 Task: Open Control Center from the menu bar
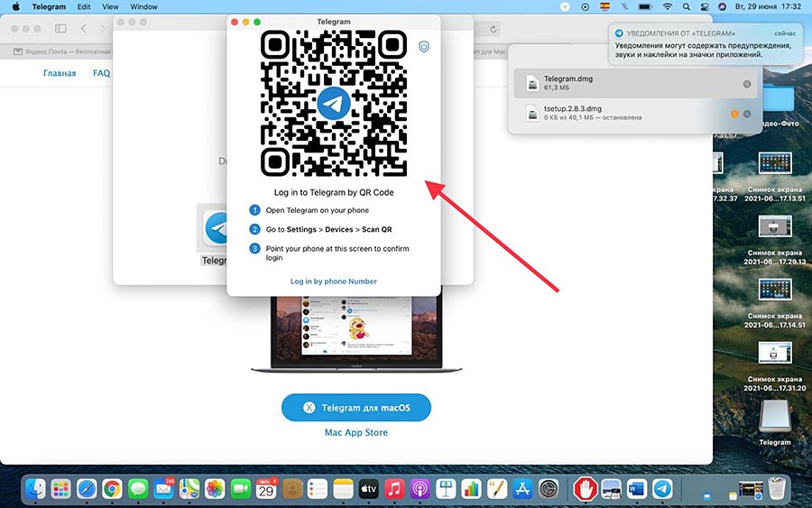click(x=705, y=6)
